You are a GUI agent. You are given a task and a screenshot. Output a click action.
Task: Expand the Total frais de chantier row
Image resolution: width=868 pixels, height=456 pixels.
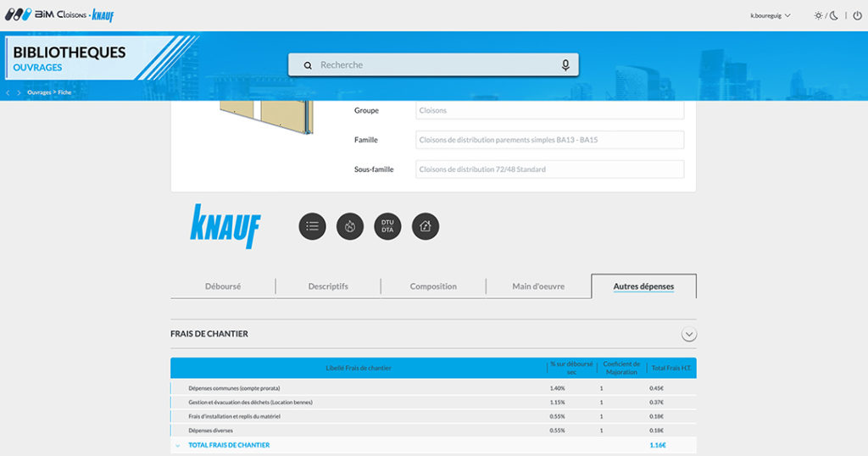point(178,446)
